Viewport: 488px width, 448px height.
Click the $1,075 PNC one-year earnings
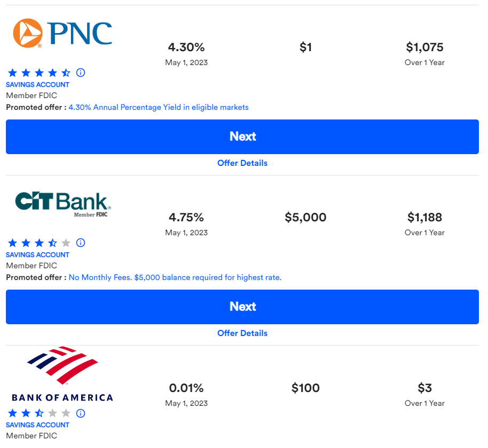tap(424, 47)
